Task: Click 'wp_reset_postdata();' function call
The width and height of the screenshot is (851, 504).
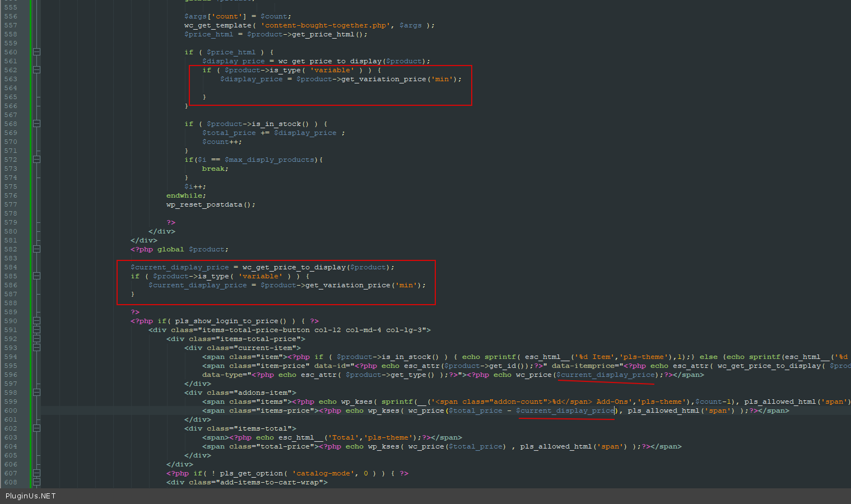Action: click(211, 204)
